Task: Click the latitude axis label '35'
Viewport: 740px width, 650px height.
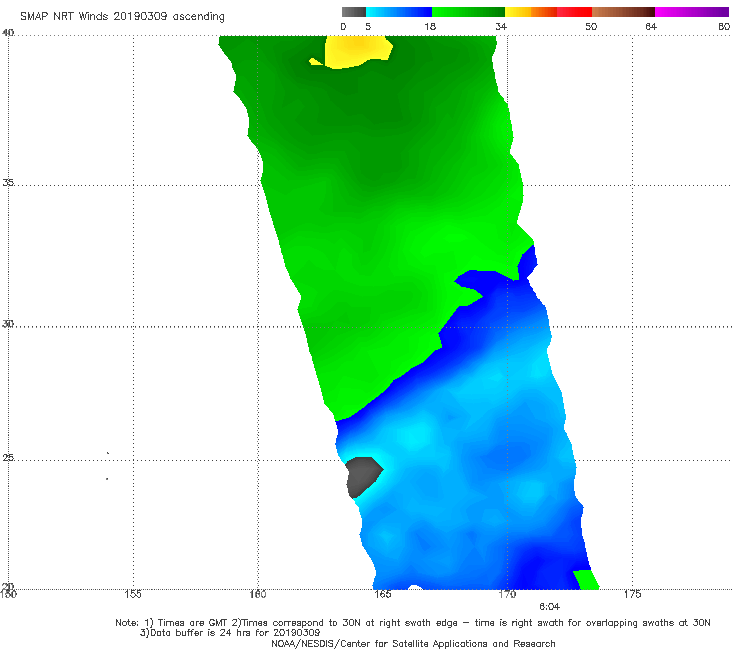Action: click(x=8, y=182)
